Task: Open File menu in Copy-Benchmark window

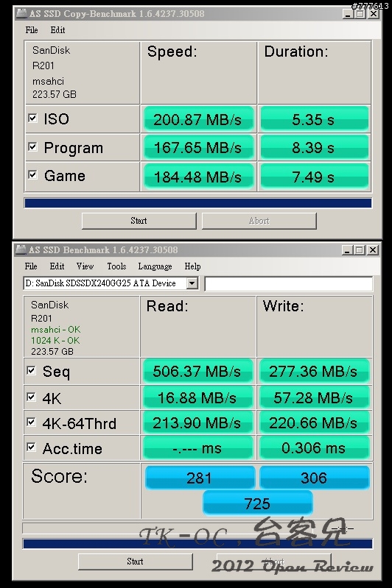Action: [x=32, y=30]
